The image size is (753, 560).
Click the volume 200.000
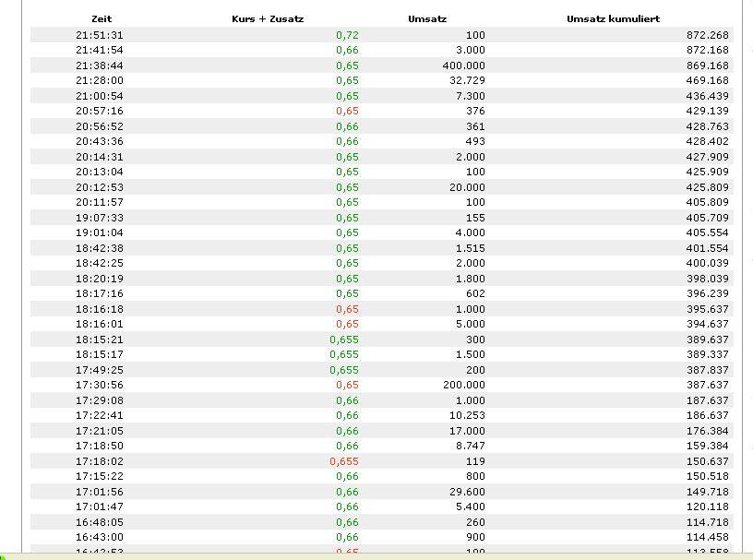464,386
